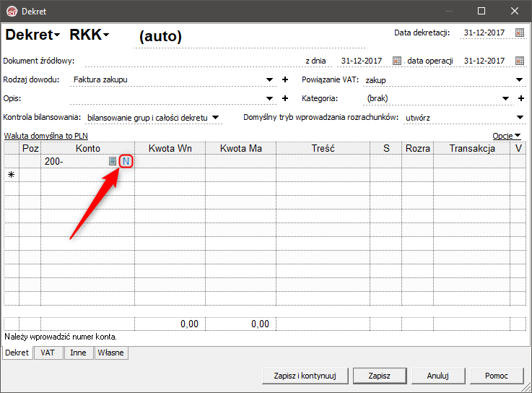Open Domyślny tryb wprowadzania rozrachunków dropdown
The image size is (532, 393).
tap(520, 118)
